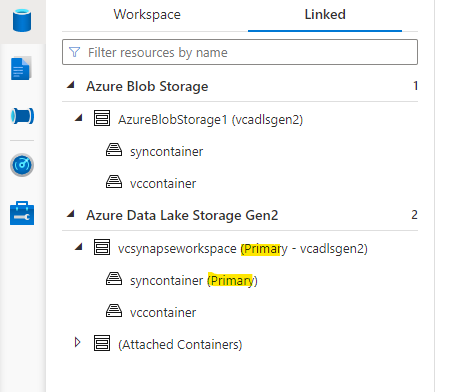Image resolution: width=453 pixels, height=392 pixels.
Task: Open vccontainer under AzureBlobStorage1
Action: coord(163,184)
